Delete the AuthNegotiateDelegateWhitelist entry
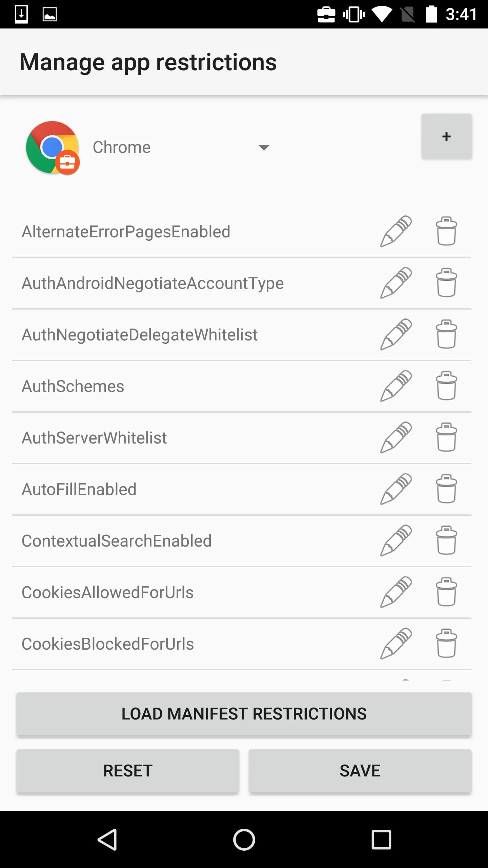The width and height of the screenshot is (488, 868). pyautogui.click(x=446, y=335)
